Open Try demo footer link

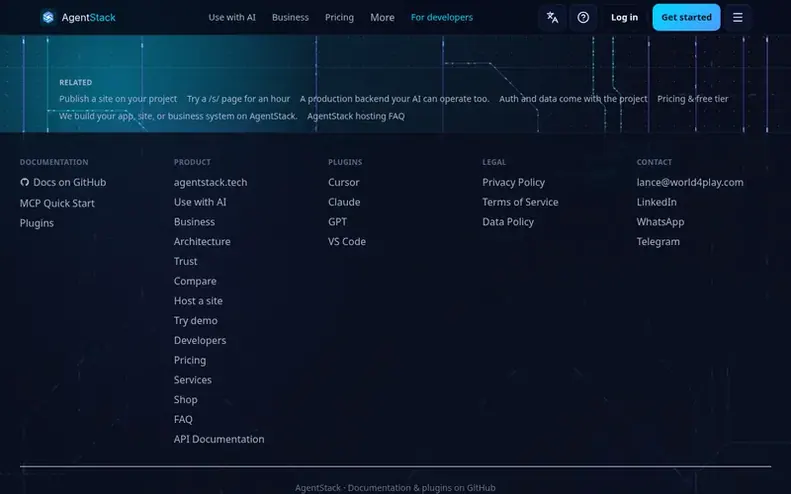195,320
